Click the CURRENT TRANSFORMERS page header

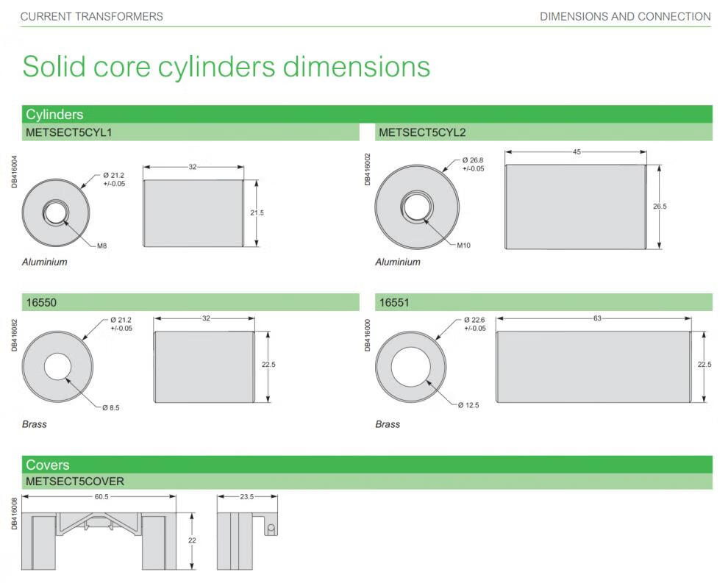(x=92, y=16)
